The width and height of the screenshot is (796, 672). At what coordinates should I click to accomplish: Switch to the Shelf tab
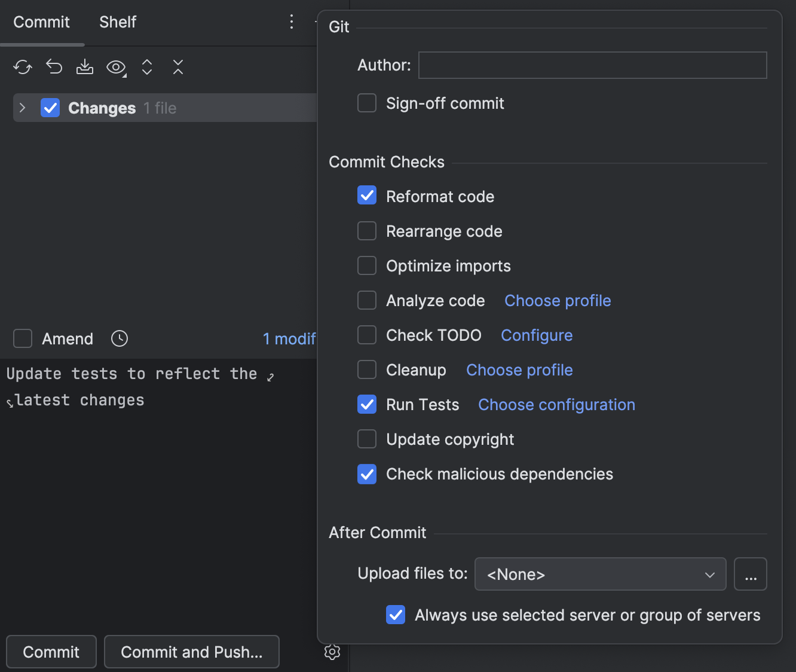point(117,22)
